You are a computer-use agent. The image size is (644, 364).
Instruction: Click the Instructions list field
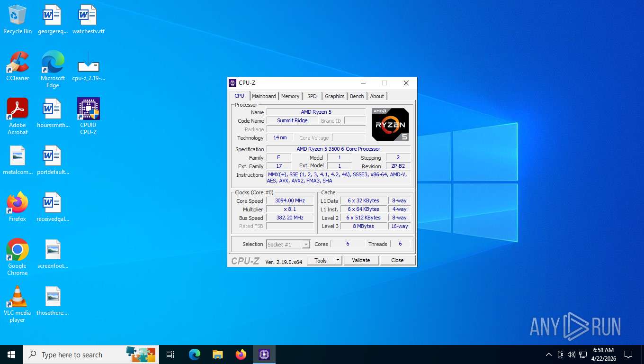click(x=339, y=178)
